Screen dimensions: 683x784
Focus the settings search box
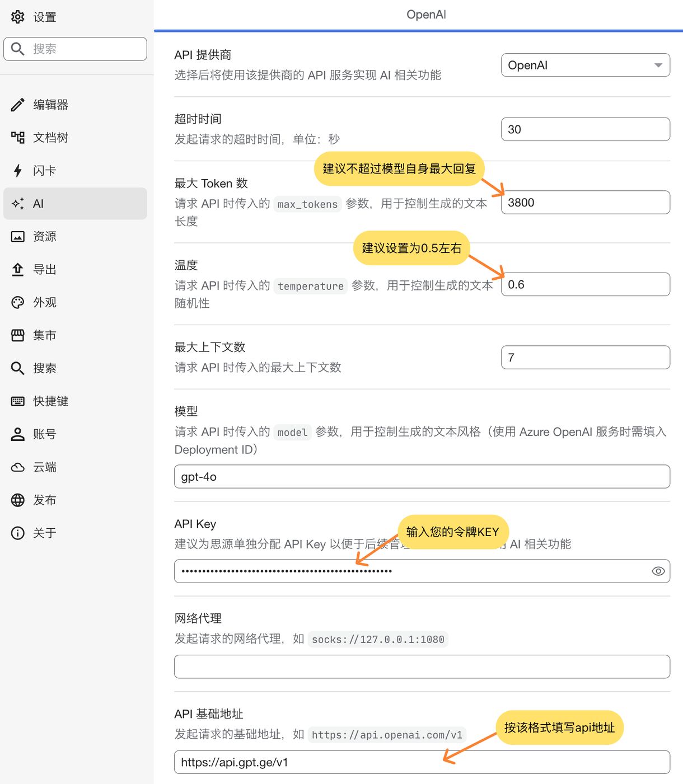[x=75, y=49]
